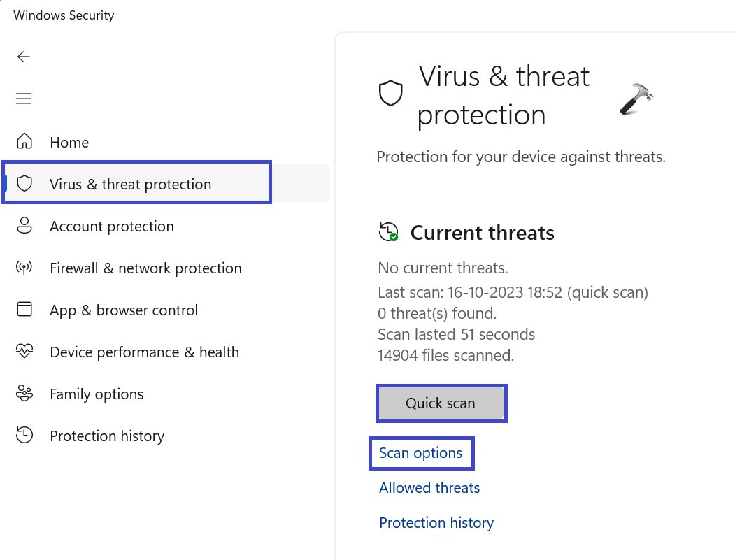
Task: Click the Current threats status icon
Action: (388, 232)
